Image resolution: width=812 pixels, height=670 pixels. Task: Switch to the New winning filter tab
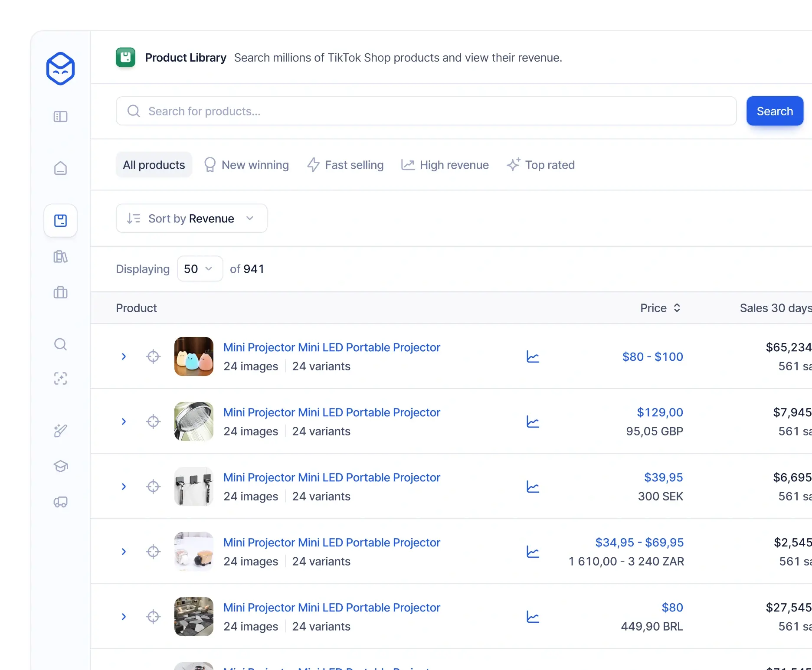click(246, 165)
